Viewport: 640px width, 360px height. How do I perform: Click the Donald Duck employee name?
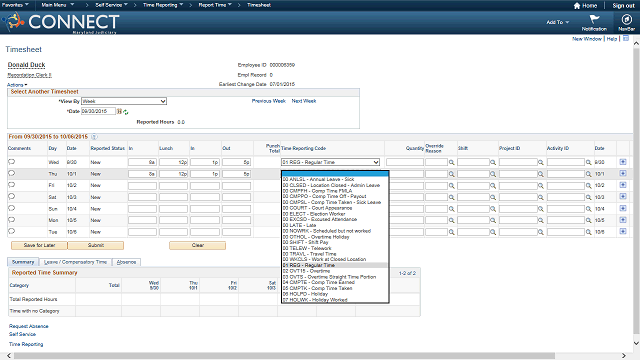pos(27,65)
